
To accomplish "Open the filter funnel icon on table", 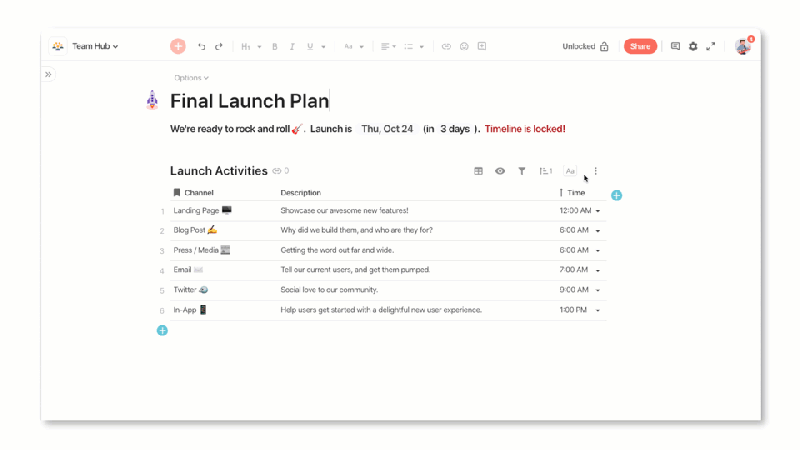I will [521, 171].
